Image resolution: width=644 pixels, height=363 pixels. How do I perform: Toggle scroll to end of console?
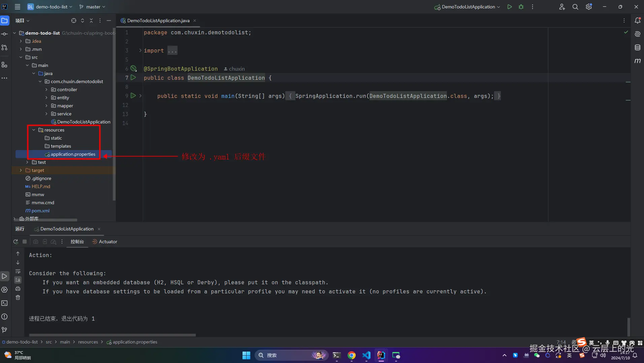point(18,280)
